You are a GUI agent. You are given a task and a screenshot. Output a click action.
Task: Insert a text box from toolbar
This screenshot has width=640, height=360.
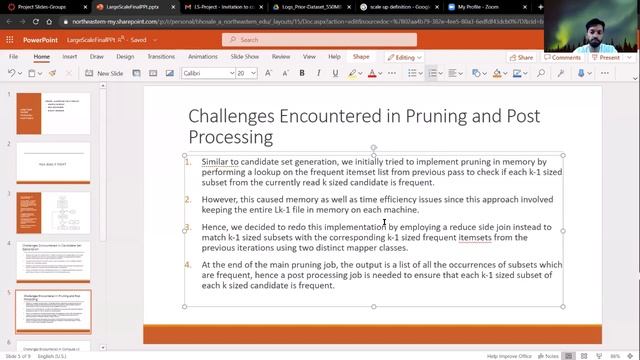coord(153,73)
